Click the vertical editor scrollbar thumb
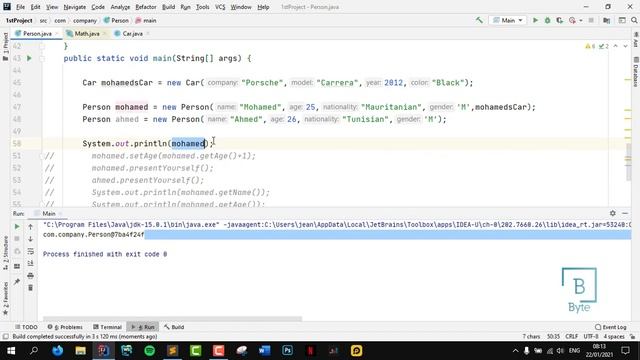The height and width of the screenshot is (360, 640). pos(629,162)
